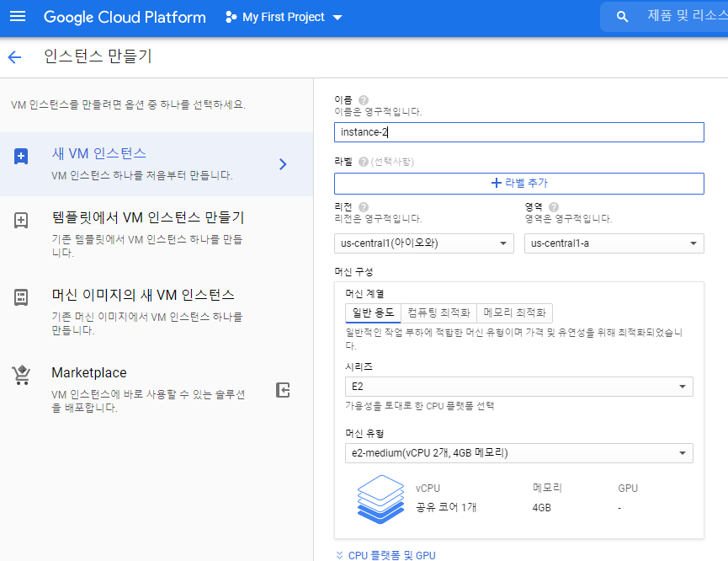Image resolution: width=728 pixels, height=561 pixels.
Task: Select 템플릿에서 VM 인스턴스 만들기
Action: (x=157, y=234)
